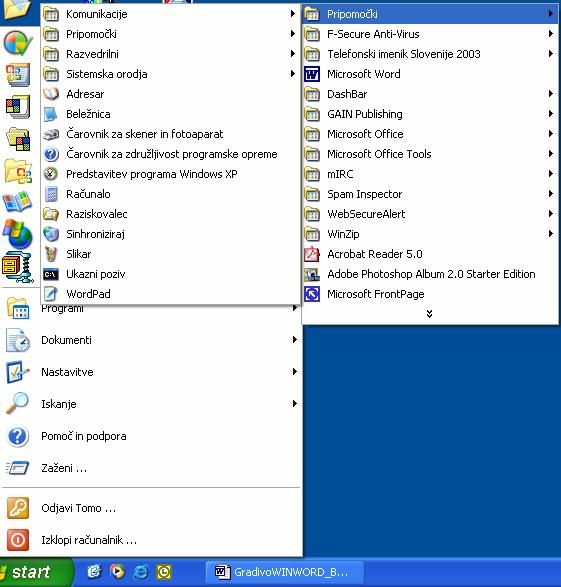Click the Pomoč in podpora help icon
The width and height of the screenshot is (561, 587).
pyautogui.click(x=17, y=436)
